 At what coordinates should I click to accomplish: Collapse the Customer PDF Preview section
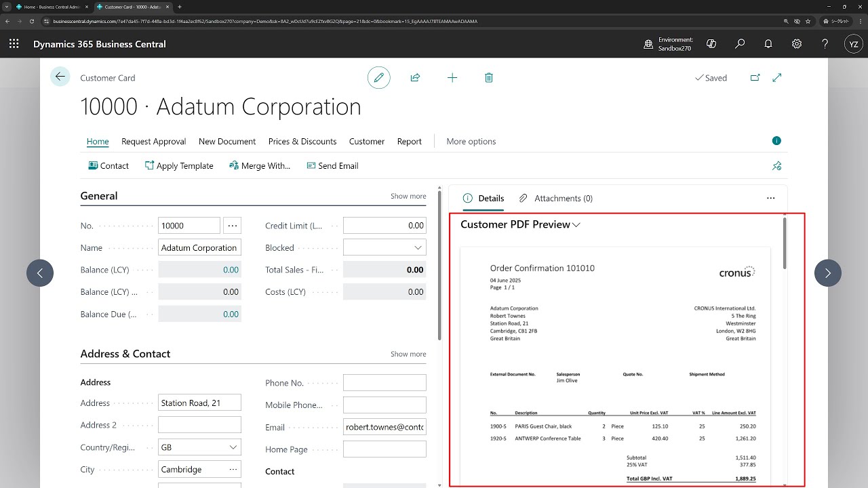coord(521,224)
